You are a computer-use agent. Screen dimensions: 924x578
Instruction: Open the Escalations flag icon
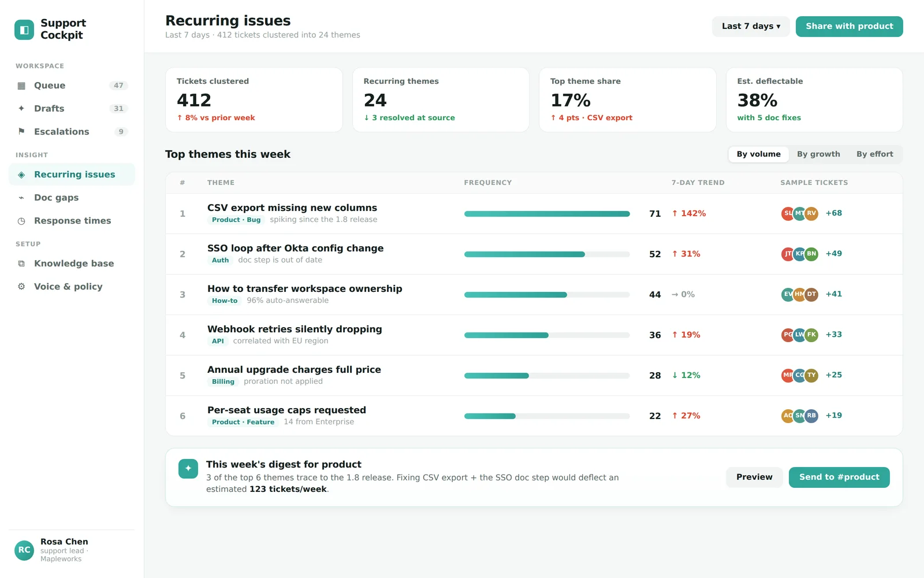coord(21,132)
